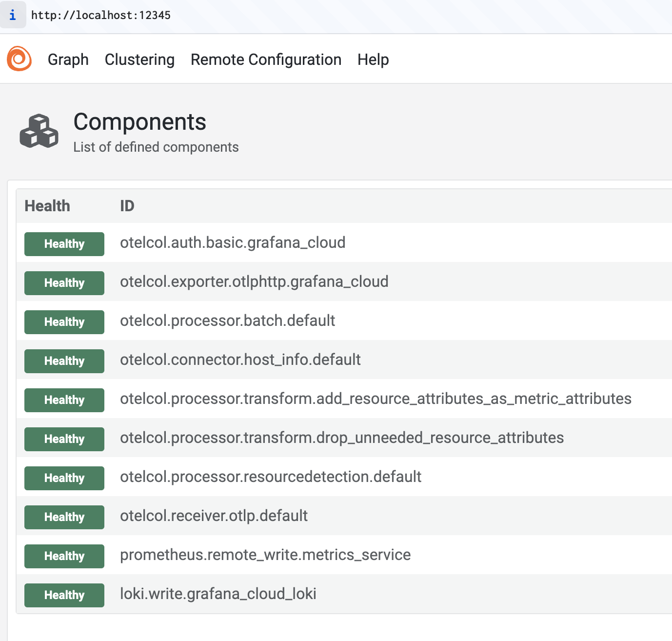Image resolution: width=672 pixels, height=641 pixels.
Task: Open the add_resource_attributes_as_metric_attributes transform component
Action: tap(376, 399)
